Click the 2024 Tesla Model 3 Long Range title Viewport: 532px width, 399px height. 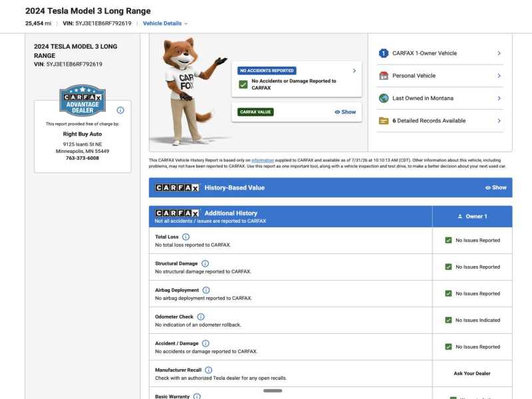click(88, 11)
